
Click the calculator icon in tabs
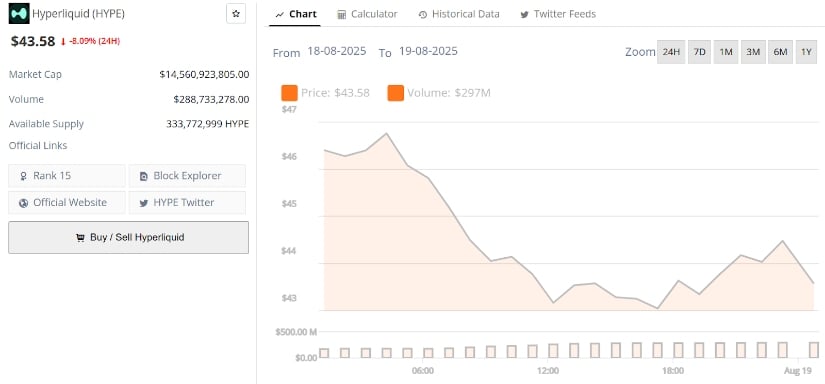point(342,15)
